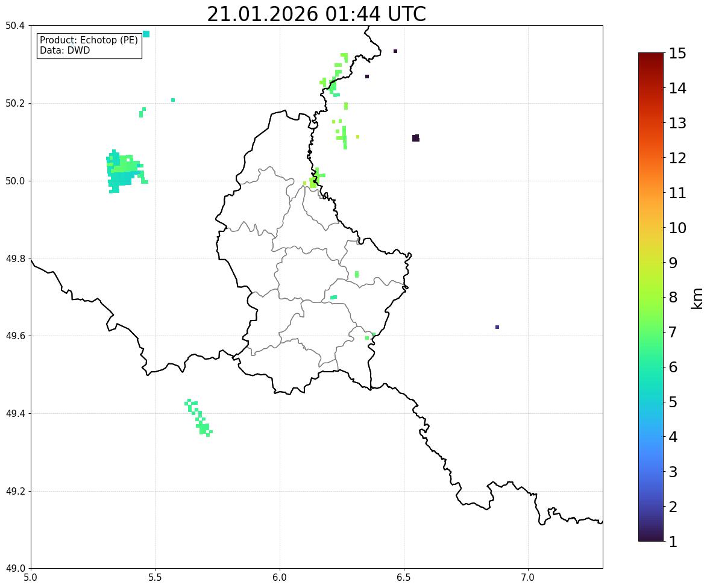Image resolution: width=710 pixels, height=588 pixels.
Task: Click the y-axis tick label 49.6
Action: [x=15, y=336]
